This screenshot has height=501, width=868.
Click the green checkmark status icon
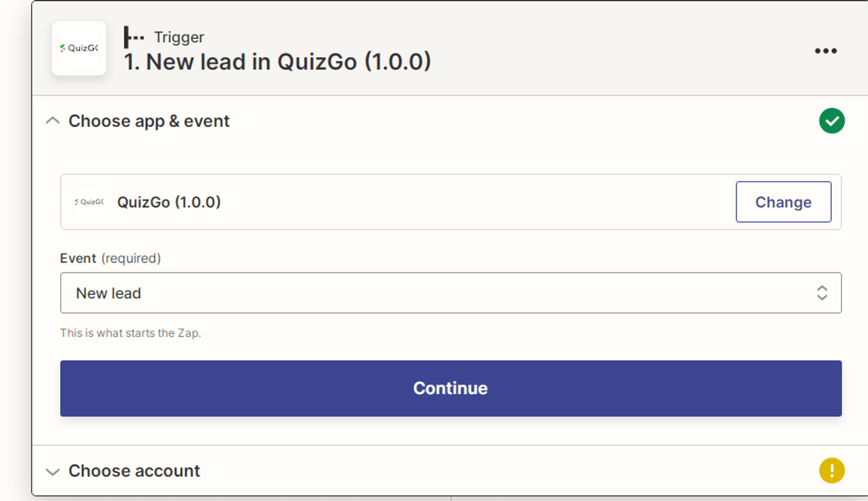pos(832,121)
